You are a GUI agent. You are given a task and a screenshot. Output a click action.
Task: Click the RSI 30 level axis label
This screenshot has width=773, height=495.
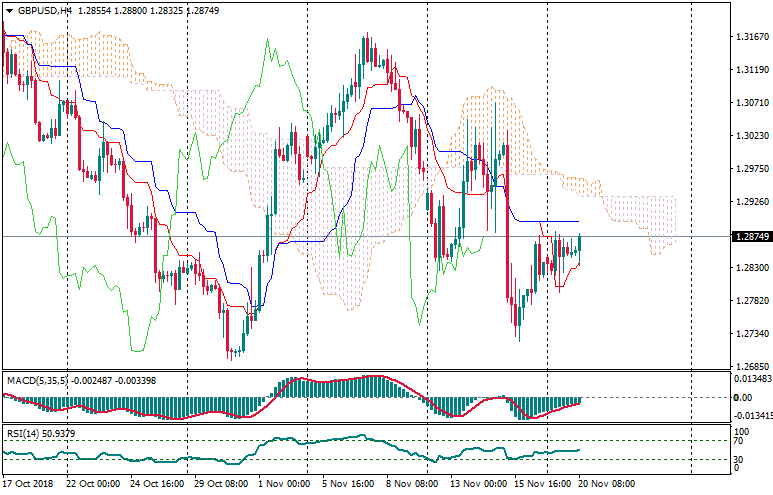740,459
